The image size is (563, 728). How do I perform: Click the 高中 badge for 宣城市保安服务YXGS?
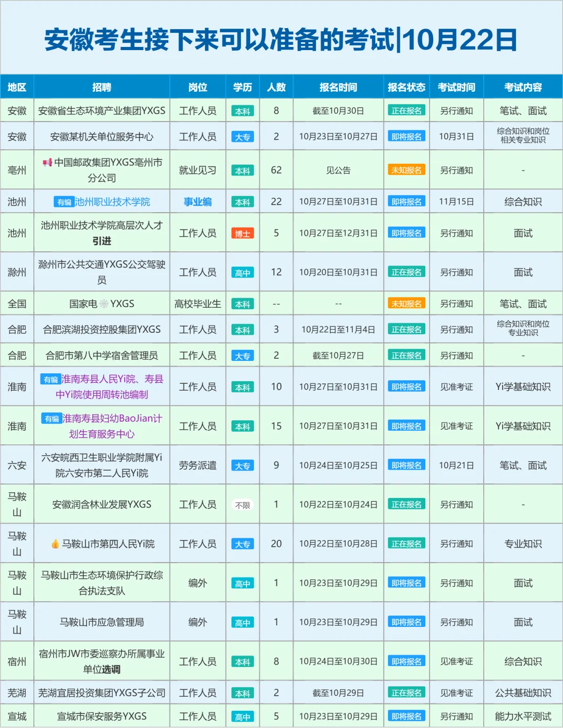point(242,715)
